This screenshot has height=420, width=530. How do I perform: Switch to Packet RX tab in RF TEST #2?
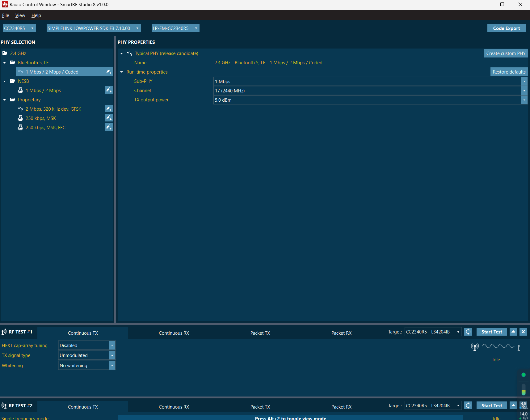pos(342,407)
